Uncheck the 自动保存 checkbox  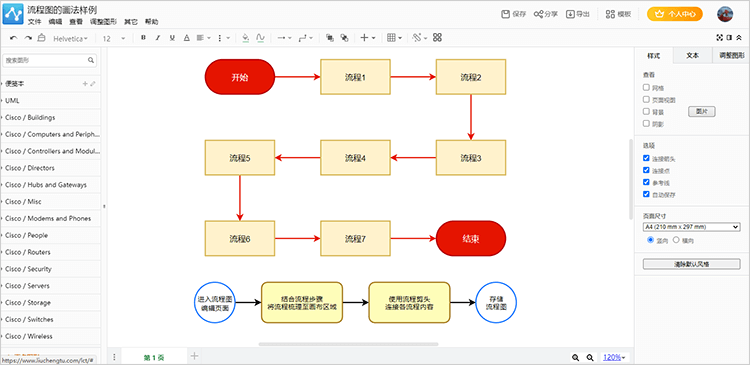[x=646, y=194]
